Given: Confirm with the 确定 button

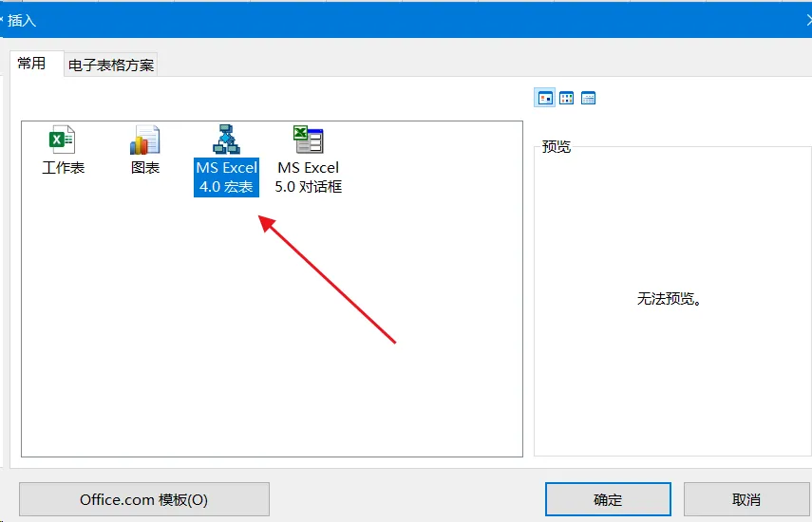Looking at the screenshot, I should click(608, 499).
